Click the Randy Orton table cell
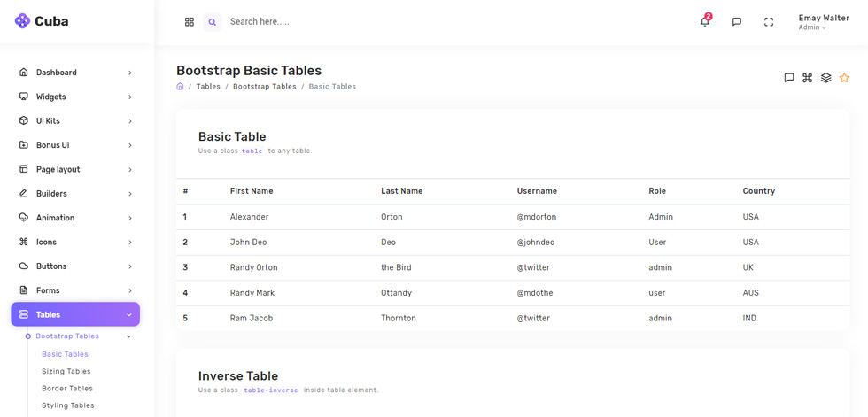This screenshot has width=868, height=417. pos(253,267)
